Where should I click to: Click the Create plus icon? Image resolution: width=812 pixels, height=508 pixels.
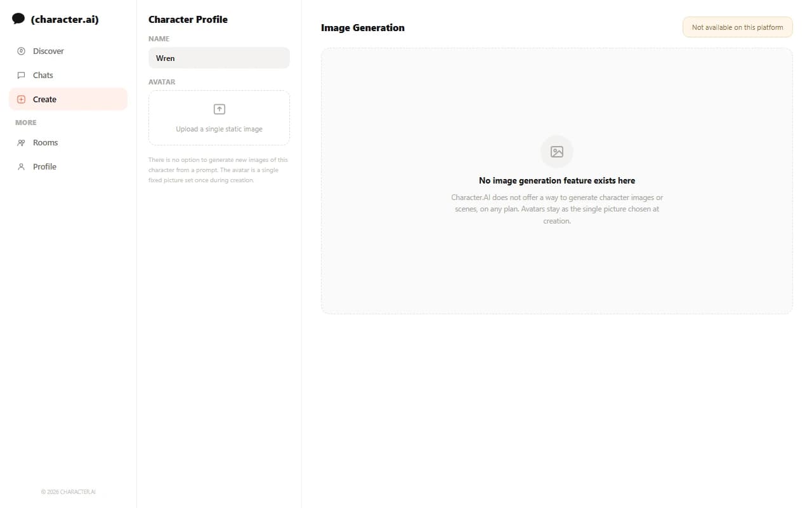pyautogui.click(x=21, y=99)
